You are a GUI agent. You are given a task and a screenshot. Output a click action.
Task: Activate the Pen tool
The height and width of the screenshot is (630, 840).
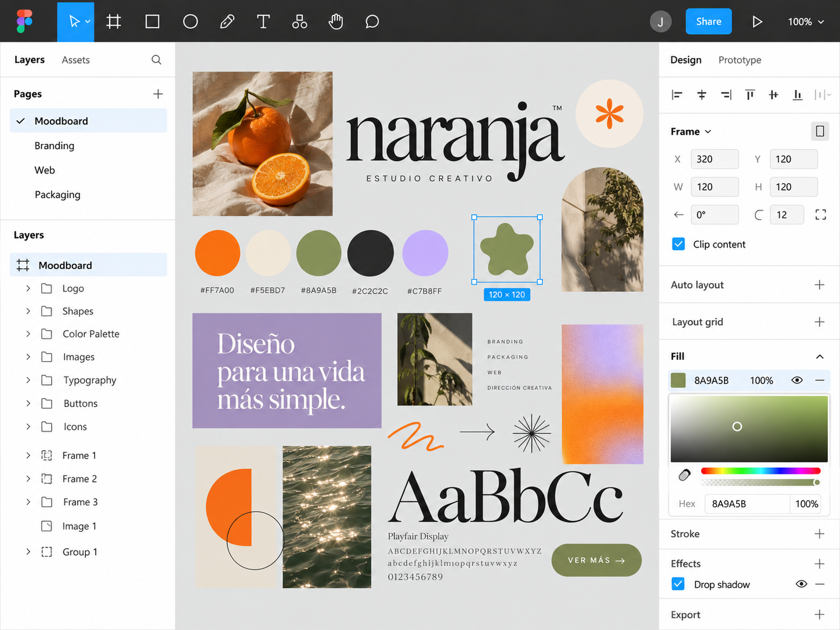[x=227, y=21]
